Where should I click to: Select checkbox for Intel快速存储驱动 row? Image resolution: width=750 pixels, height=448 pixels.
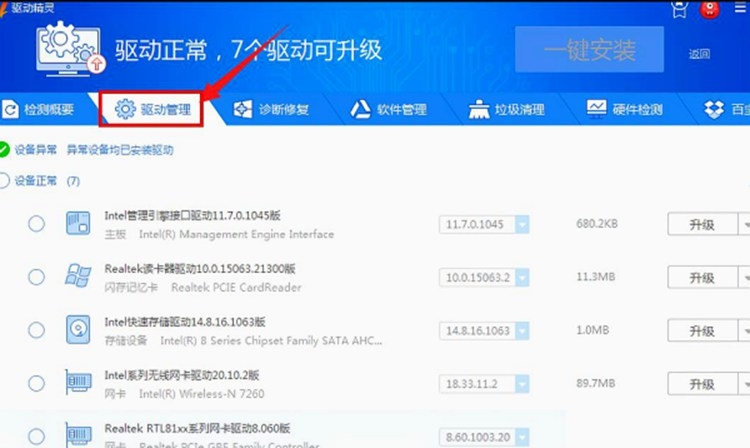pos(36,330)
